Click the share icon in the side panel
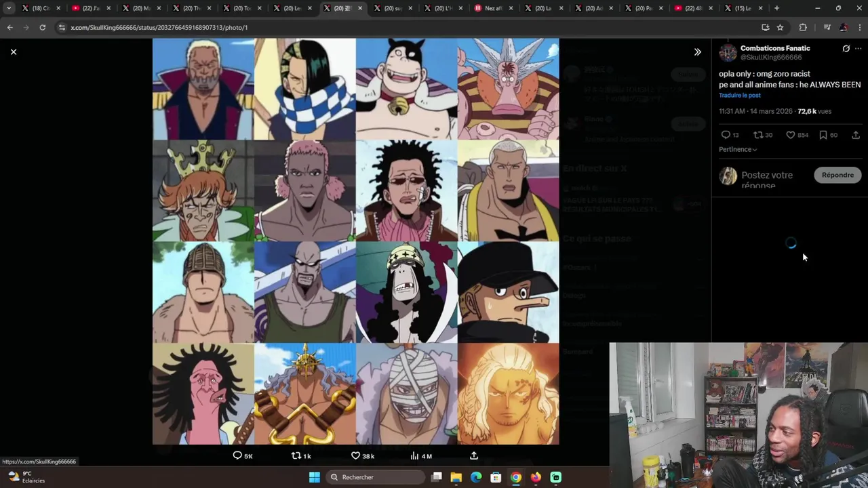This screenshot has width=868, height=488. click(856, 135)
